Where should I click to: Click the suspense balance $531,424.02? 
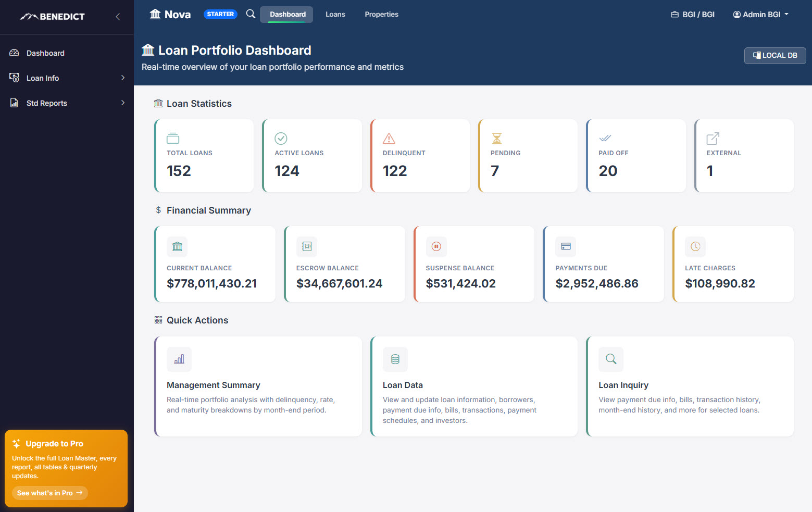460,283
